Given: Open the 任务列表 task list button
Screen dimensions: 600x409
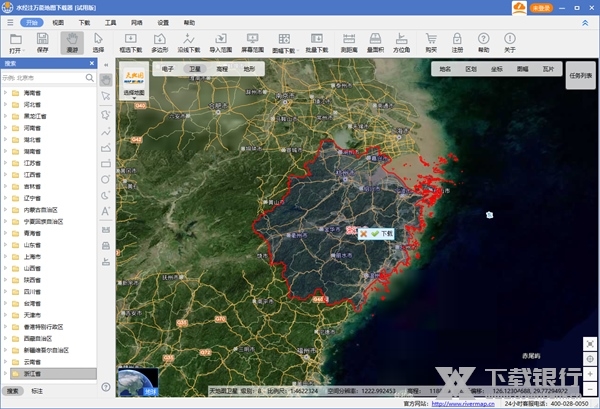Looking at the screenshot, I should coord(581,75).
